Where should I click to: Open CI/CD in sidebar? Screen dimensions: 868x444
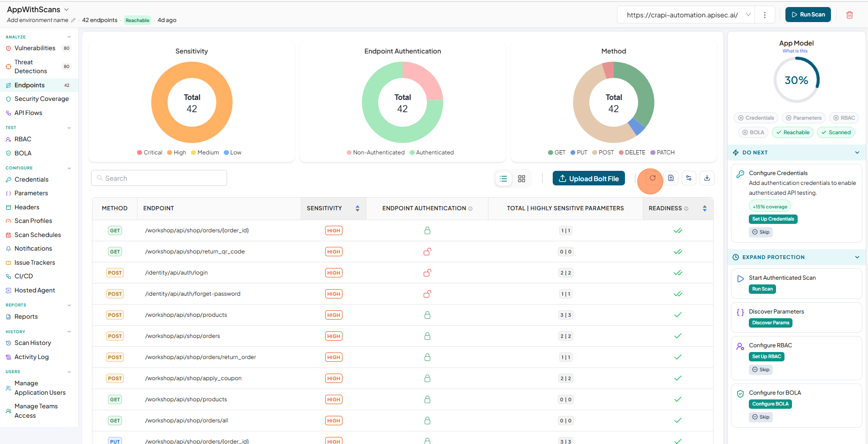23,276
